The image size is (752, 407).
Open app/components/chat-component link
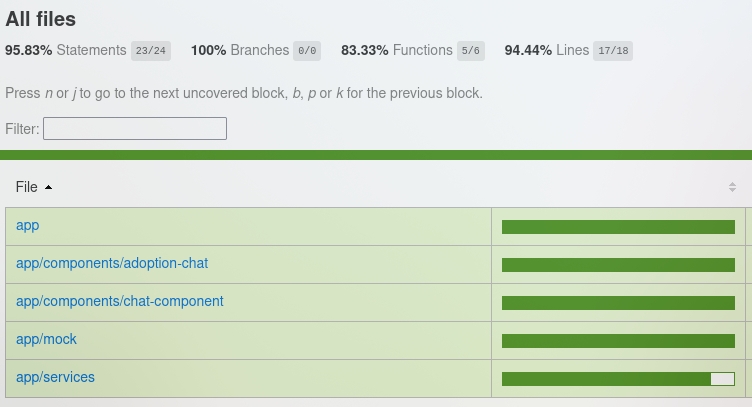[120, 301]
